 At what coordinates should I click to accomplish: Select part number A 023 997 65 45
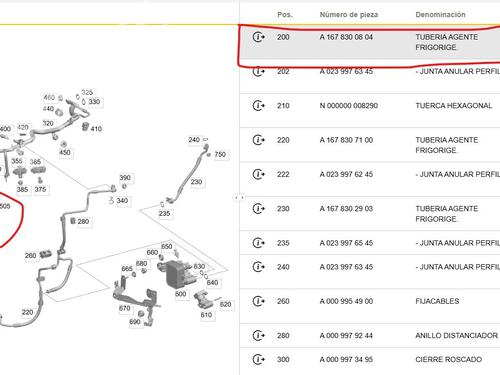point(346,243)
